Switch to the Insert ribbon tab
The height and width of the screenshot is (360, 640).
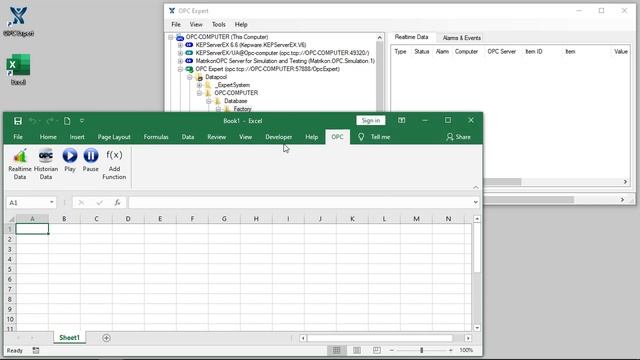click(77, 137)
